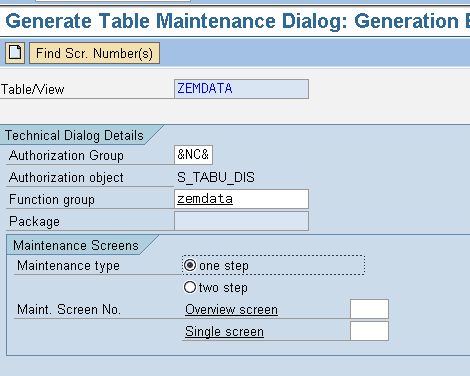Click the Maintenance type label
The height and width of the screenshot is (376, 470).
(68, 266)
